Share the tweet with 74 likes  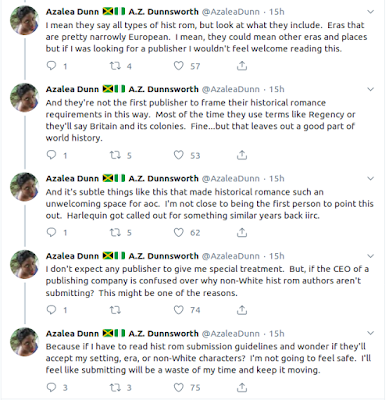pos(242,310)
